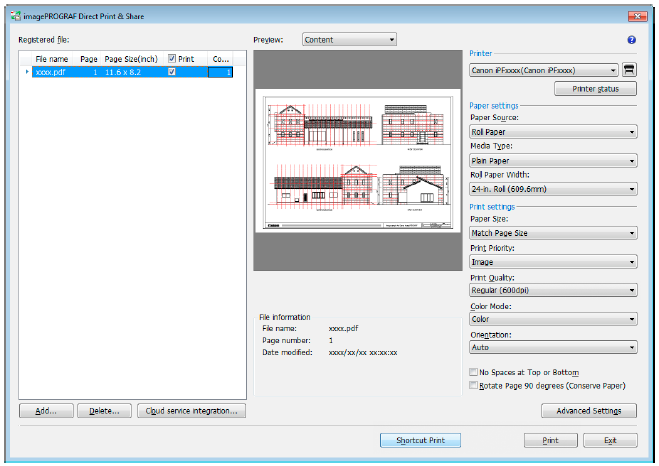Viewport: 659px width, 466px height.
Task: Open the Color Mode dropdown
Action: pyautogui.click(x=552, y=319)
